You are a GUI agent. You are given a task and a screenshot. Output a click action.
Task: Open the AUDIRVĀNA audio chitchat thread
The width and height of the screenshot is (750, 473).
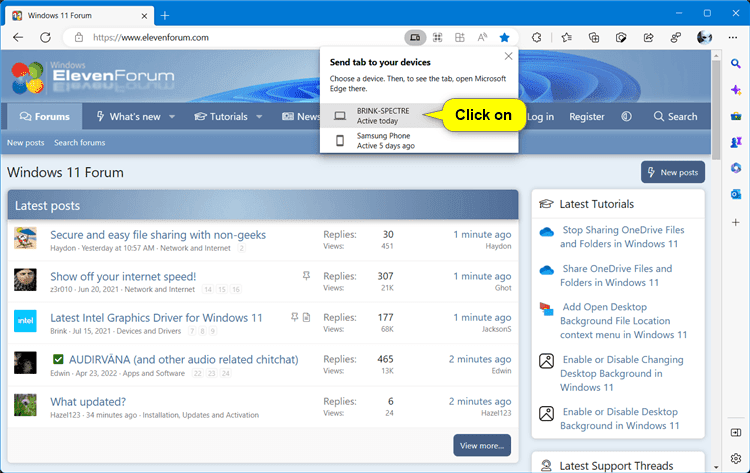pyautogui.click(x=183, y=360)
